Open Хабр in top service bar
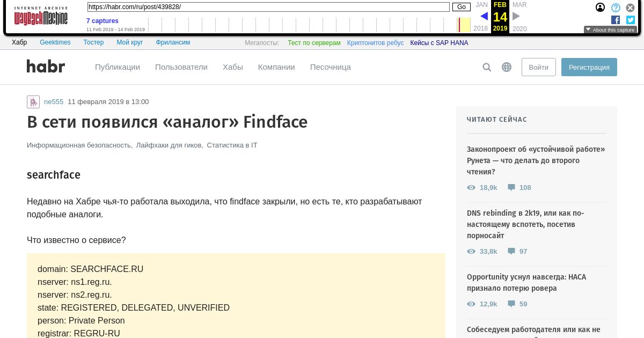 click(19, 42)
